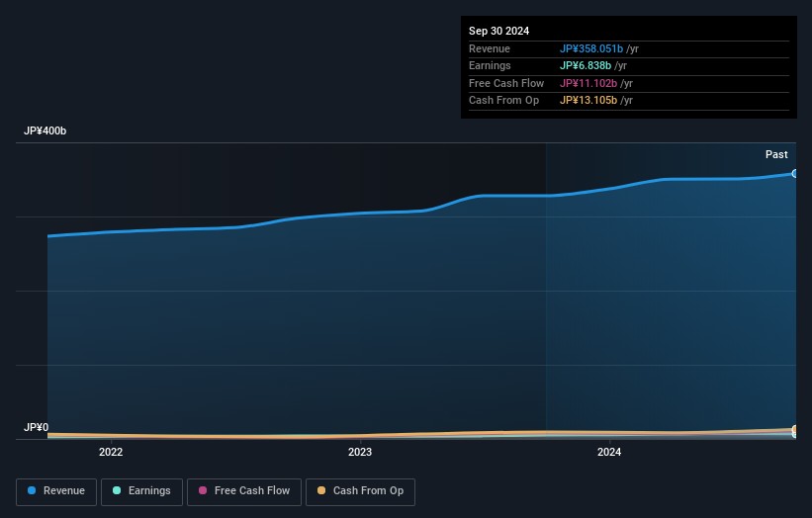Click the JP¥11.102b free cash flow value

[589, 84]
